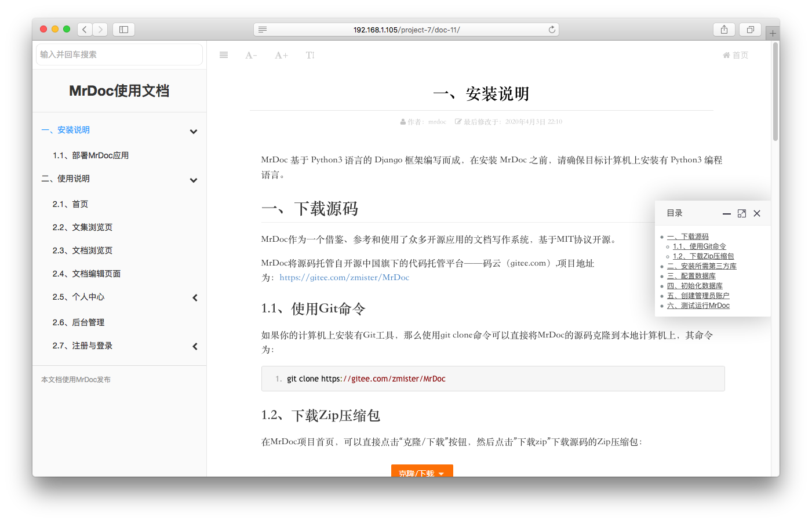The image size is (812, 523).
Task: Jump to 1.1、使用Git命令 in the 目录
Action: pos(699,246)
